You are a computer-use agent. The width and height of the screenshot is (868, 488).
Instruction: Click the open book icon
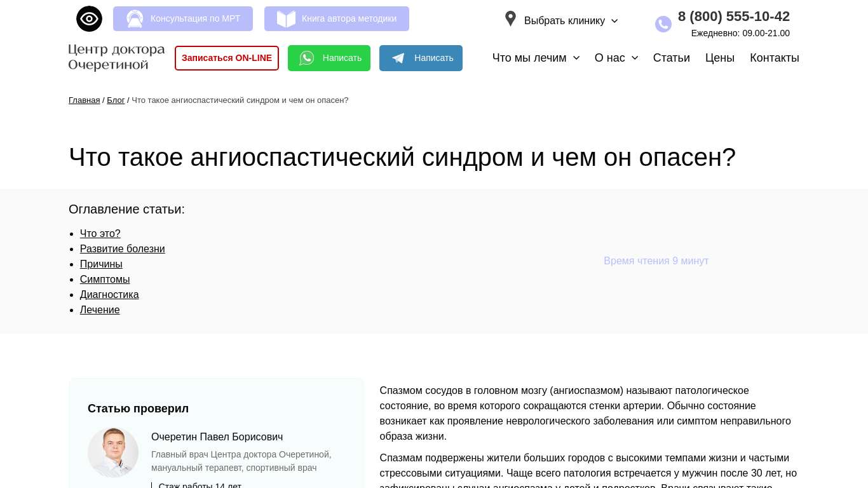[286, 19]
